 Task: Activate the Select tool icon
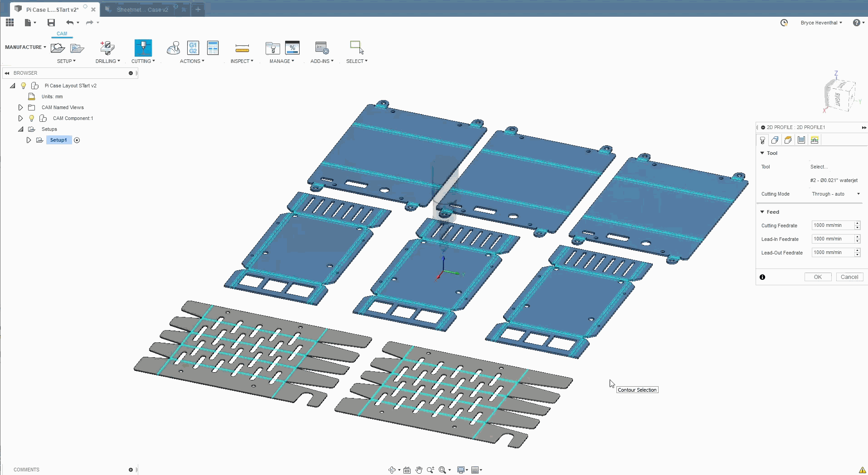pos(357,48)
